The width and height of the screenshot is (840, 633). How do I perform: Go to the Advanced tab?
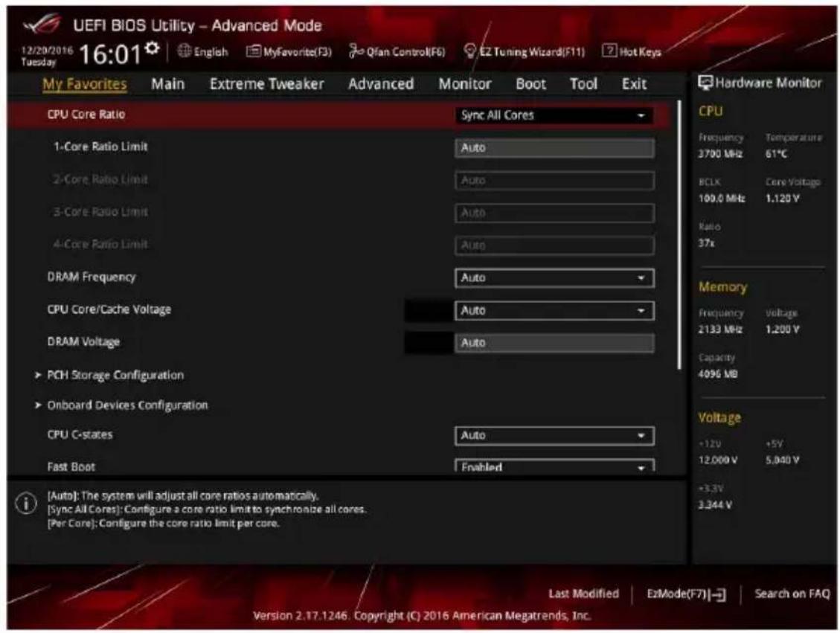(381, 84)
